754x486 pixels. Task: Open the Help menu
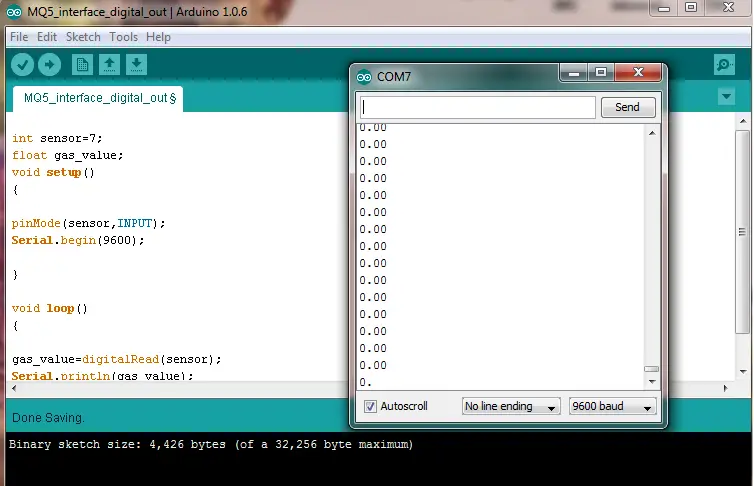coord(158,37)
